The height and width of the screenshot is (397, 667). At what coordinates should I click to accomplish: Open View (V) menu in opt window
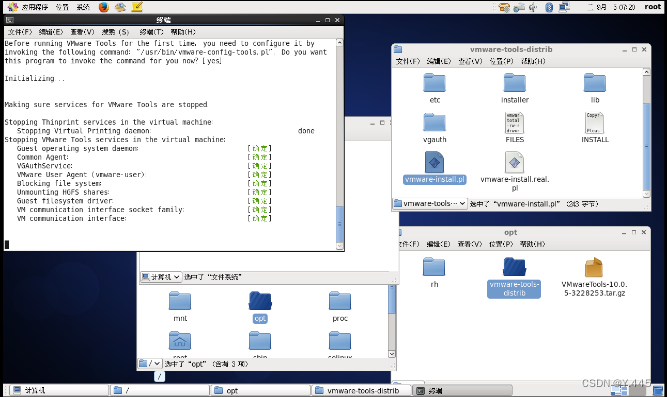click(470, 244)
